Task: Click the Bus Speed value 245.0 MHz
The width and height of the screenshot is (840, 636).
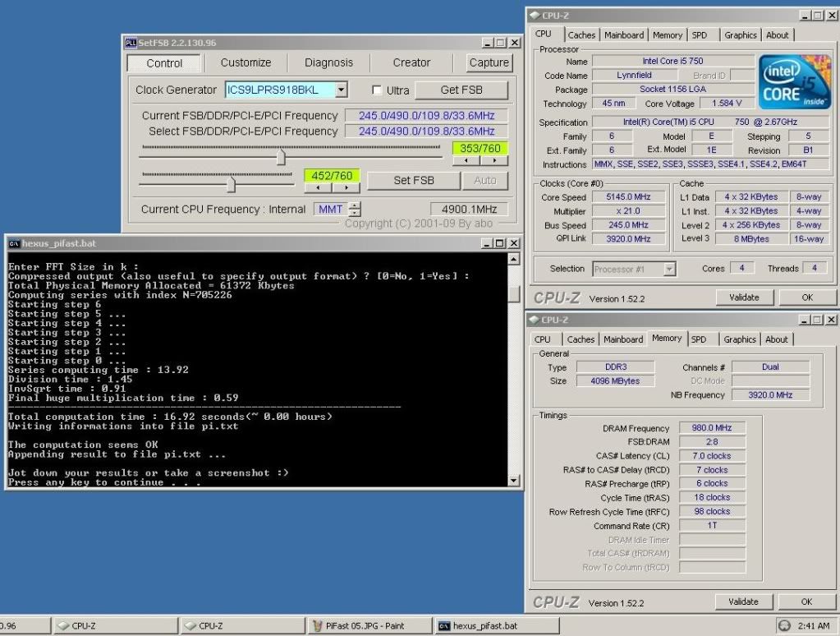Action: click(x=628, y=224)
